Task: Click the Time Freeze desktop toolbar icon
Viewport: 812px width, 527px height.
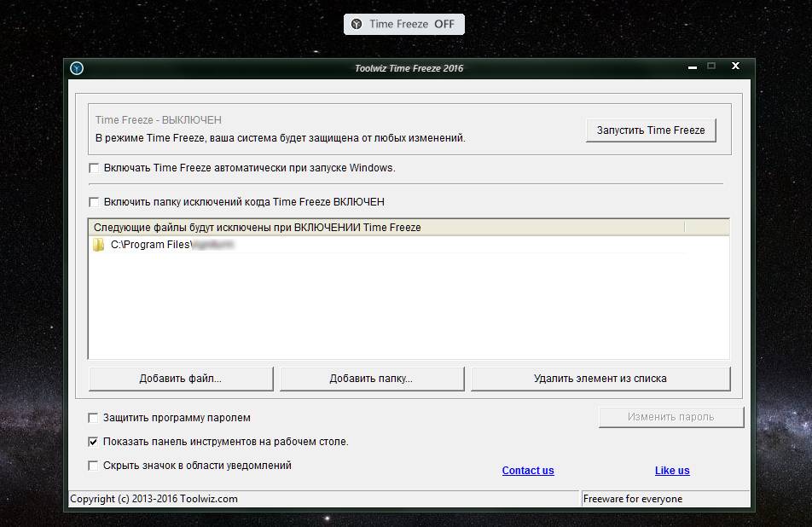Action: point(357,24)
